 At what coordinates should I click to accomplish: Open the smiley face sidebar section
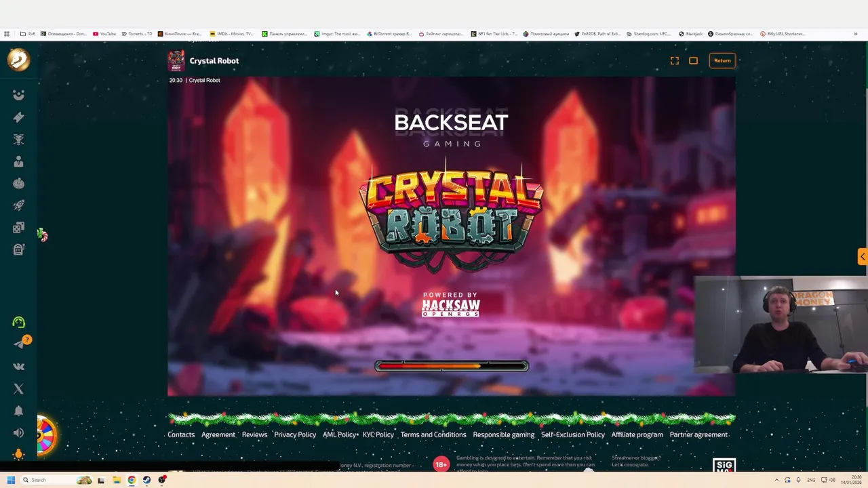pos(18,95)
